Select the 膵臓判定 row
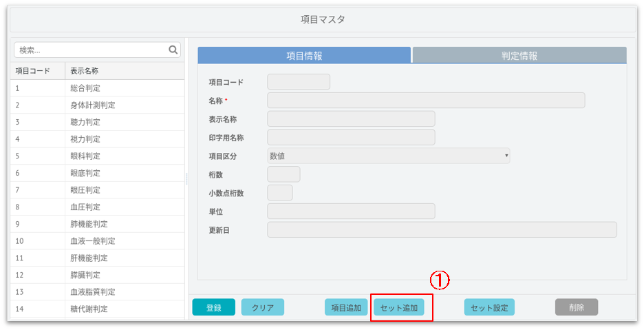 (97, 275)
